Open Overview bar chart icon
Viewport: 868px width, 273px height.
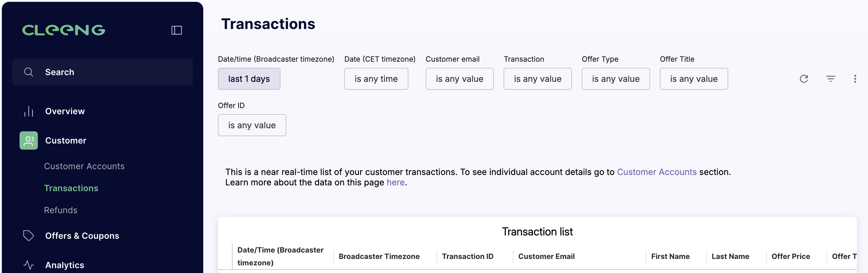point(29,111)
